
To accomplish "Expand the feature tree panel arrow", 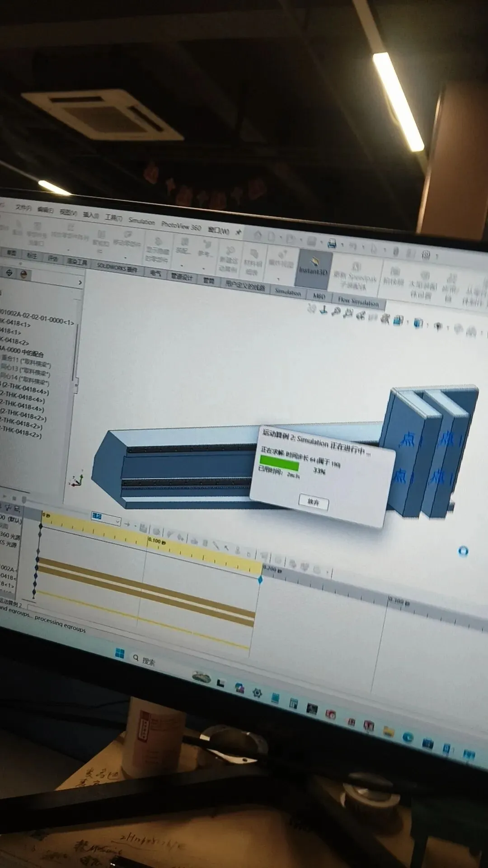I will click(80, 283).
